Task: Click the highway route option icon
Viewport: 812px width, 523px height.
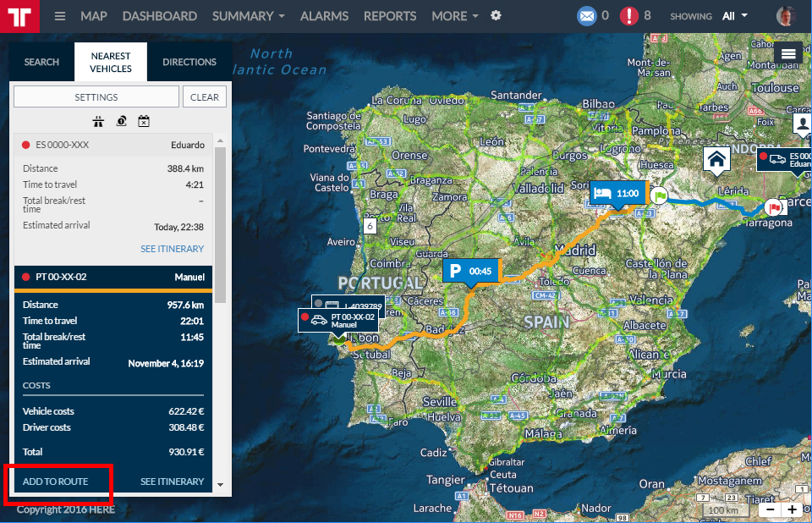Action: point(98,121)
